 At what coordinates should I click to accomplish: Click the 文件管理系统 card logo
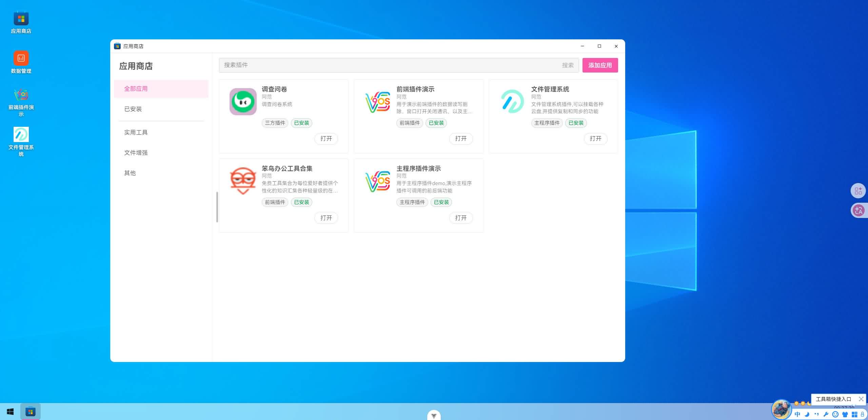pyautogui.click(x=512, y=102)
